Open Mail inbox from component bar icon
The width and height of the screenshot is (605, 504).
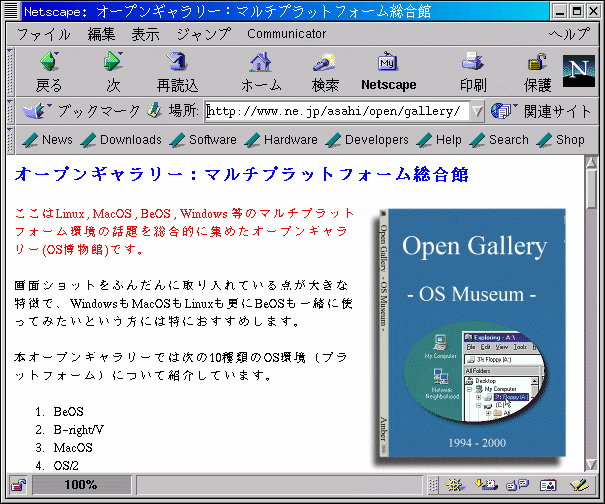486,485
